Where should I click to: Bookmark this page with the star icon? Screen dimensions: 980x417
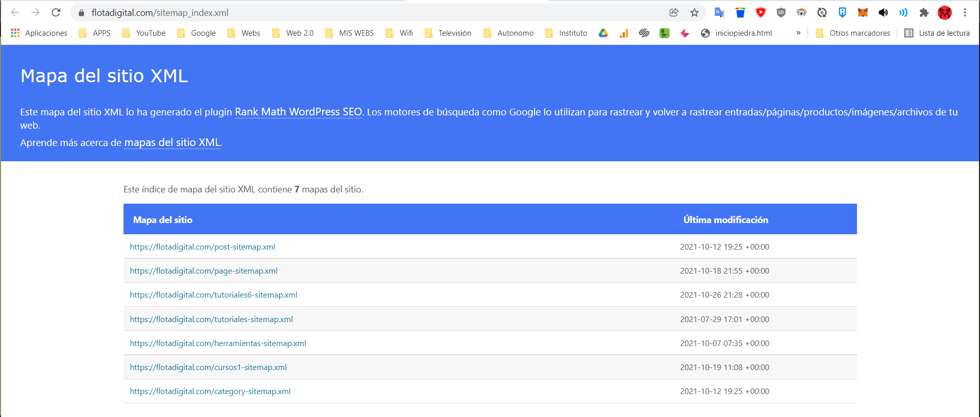point(694,12)
